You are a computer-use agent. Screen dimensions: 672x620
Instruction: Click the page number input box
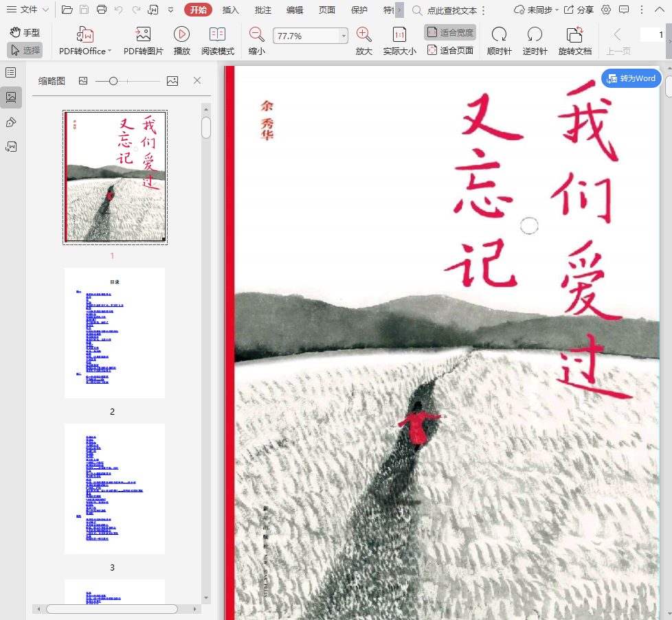pyautogui.click(x=652, y=35)
